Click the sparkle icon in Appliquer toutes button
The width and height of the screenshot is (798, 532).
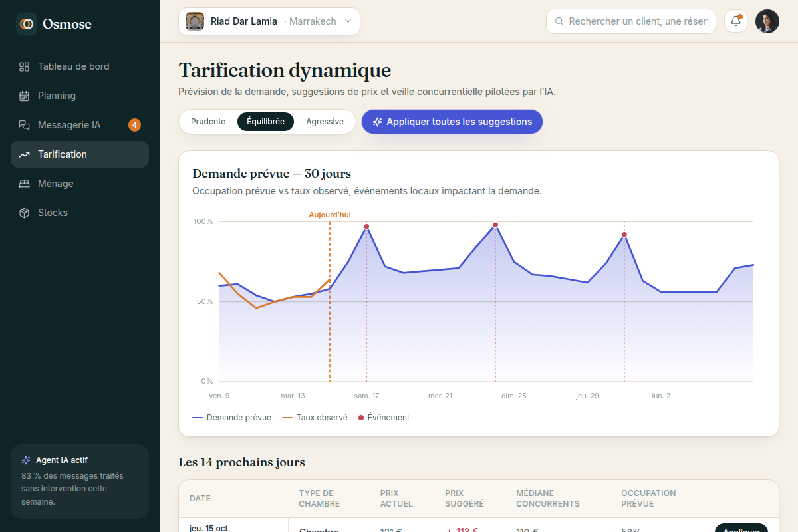tap(378, 122)
